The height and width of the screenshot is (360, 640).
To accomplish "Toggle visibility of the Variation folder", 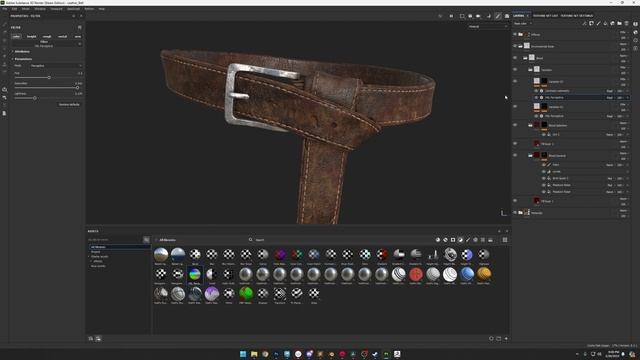I will point(515,69).
